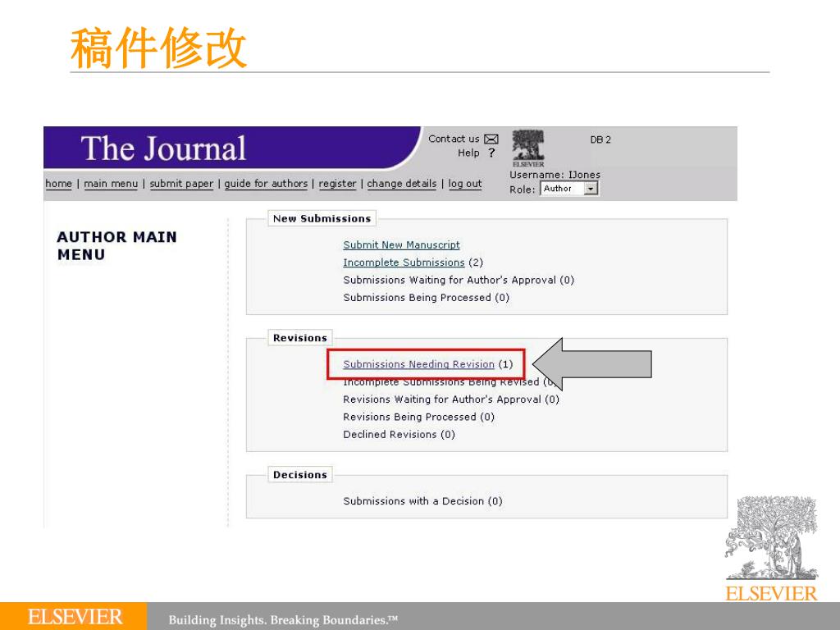Click the Help text link
Image resolution: width=840 pixels, height=630 pixels.
pyautogui.click(x=468, y=153)
